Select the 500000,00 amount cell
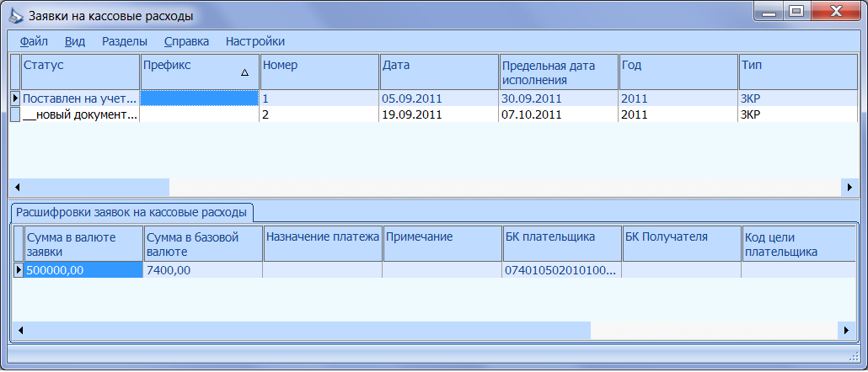This screenshot has width=868, height=372. [x=83, y=269]
